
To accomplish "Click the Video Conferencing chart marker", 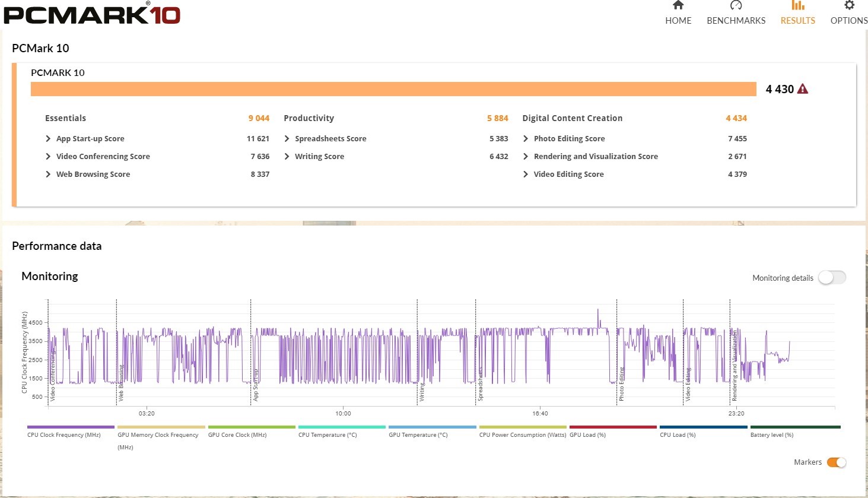I will coord(53,376).
